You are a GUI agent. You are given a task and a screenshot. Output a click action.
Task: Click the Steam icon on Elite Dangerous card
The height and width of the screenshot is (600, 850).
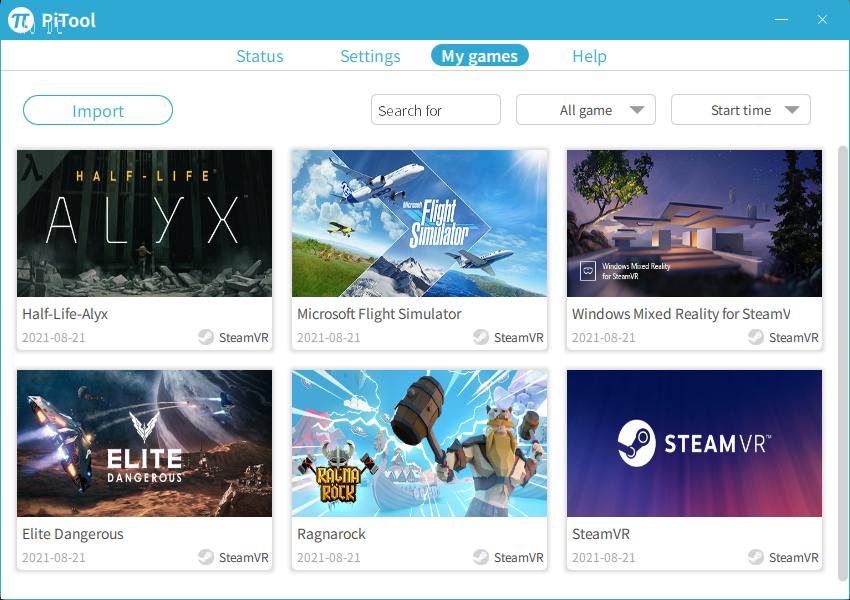coord(206,557)
